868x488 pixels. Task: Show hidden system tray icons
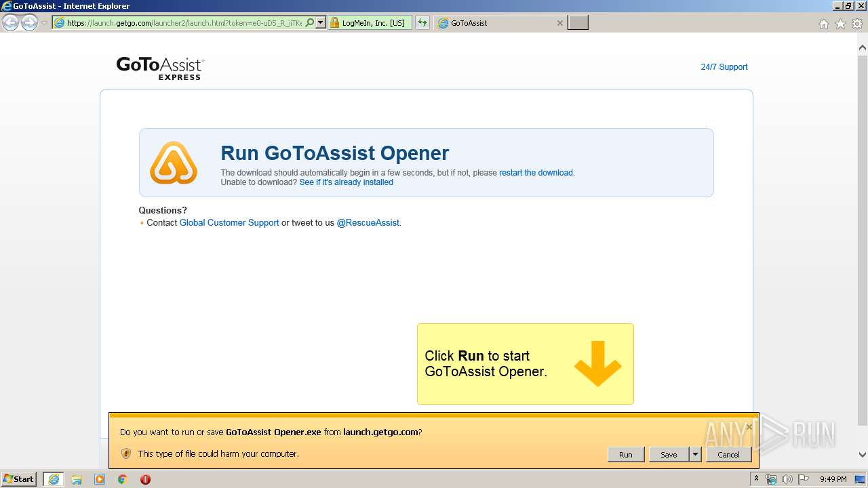coord(757,479)
